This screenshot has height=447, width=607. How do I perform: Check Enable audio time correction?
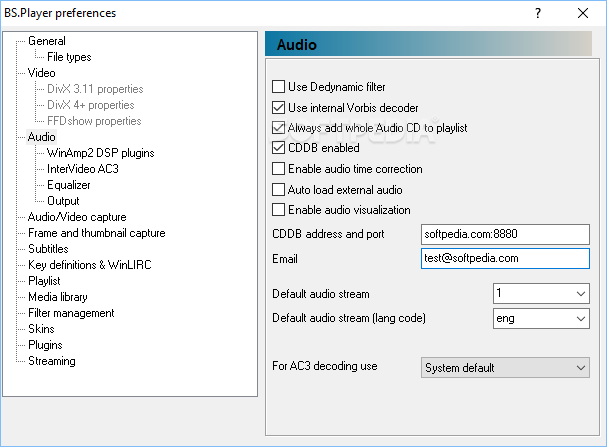[x=278, y=169]
